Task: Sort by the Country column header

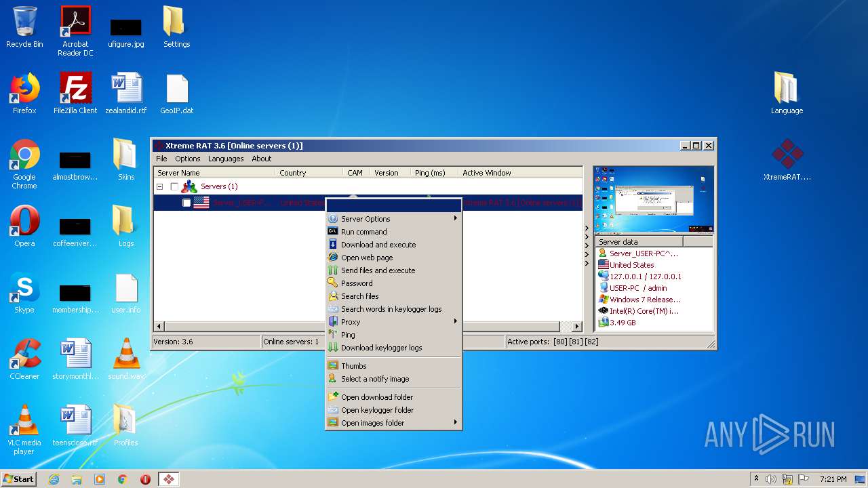Action: 309,173
